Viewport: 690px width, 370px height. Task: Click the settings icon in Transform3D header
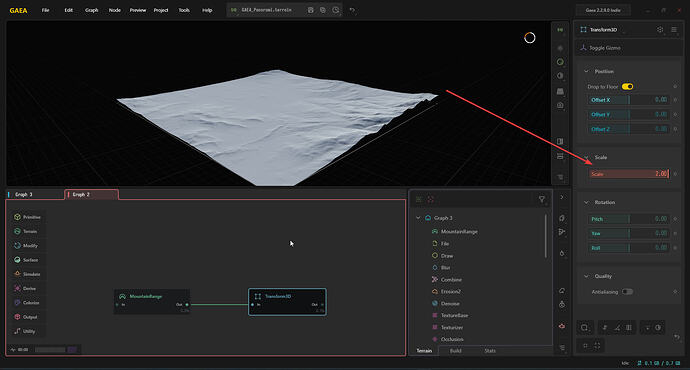click(x=660, y=29)
